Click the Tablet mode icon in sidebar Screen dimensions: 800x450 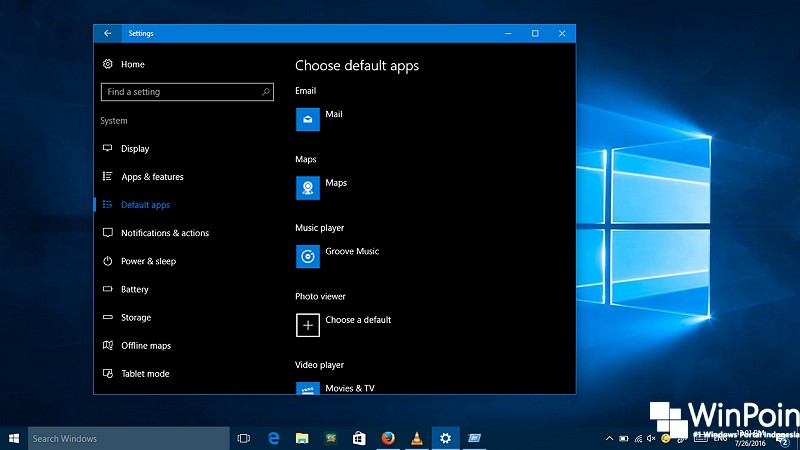[107, 373]
